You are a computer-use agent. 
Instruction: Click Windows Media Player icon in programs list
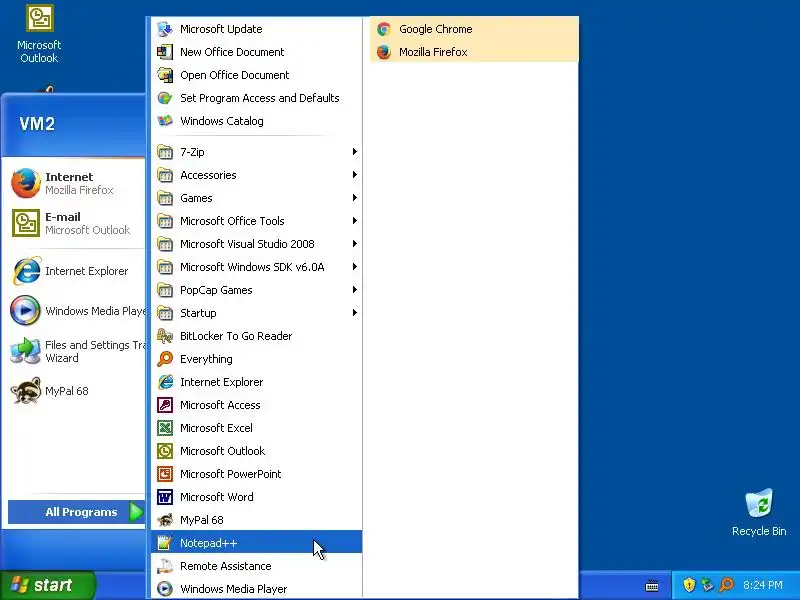(x=165, y=589)
